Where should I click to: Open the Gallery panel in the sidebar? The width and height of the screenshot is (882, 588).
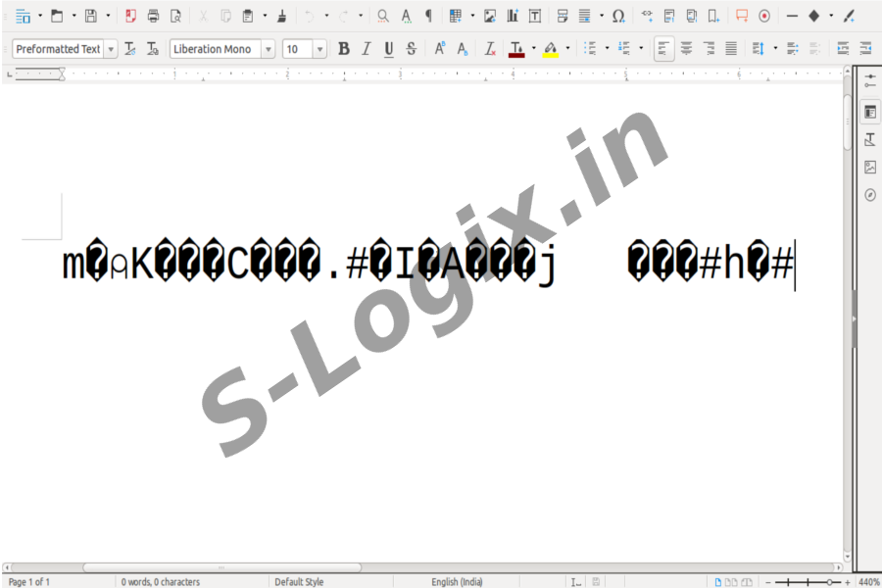870,168
